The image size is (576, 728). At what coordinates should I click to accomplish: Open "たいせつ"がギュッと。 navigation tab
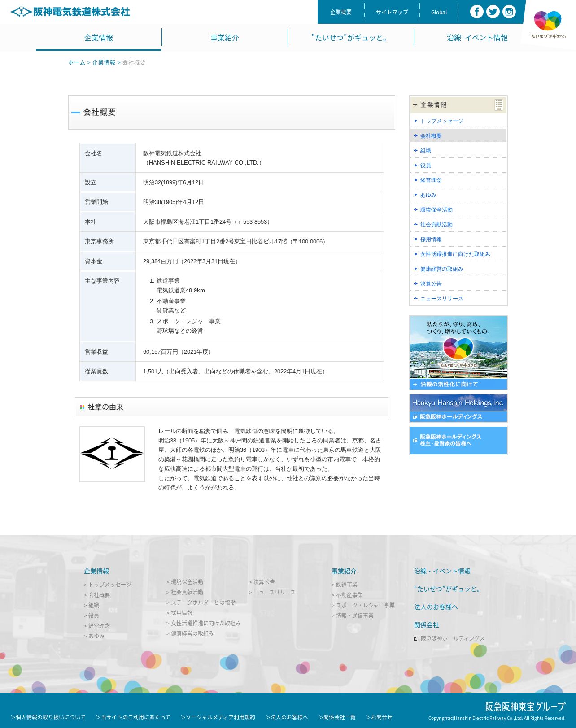(x=351, y=38)
